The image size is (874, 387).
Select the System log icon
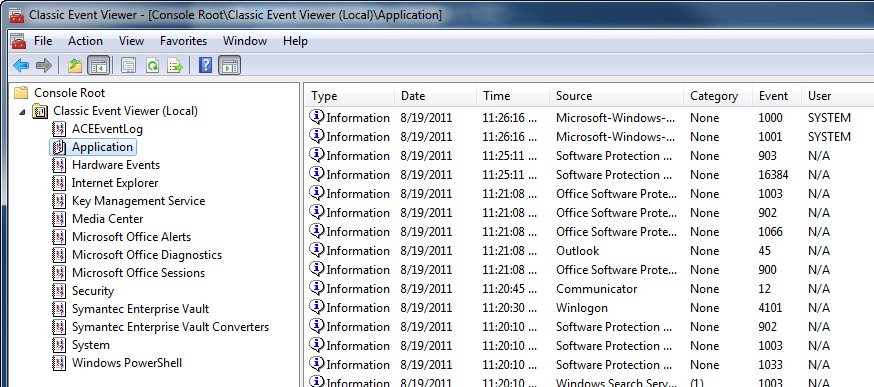[x=59, y=345]
